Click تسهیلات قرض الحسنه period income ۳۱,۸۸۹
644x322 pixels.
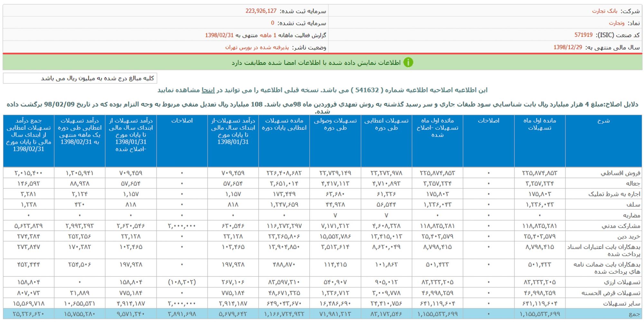point(80,293)
